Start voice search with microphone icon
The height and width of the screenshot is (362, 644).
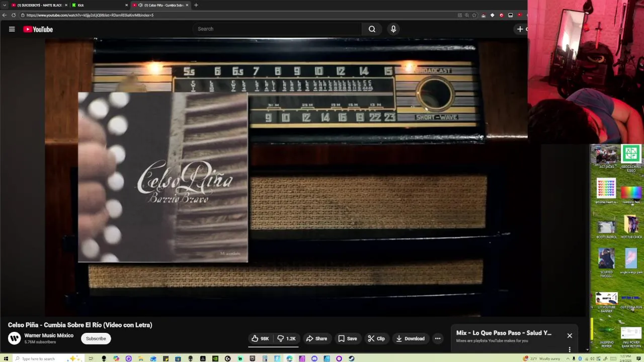tap(393, 29)
